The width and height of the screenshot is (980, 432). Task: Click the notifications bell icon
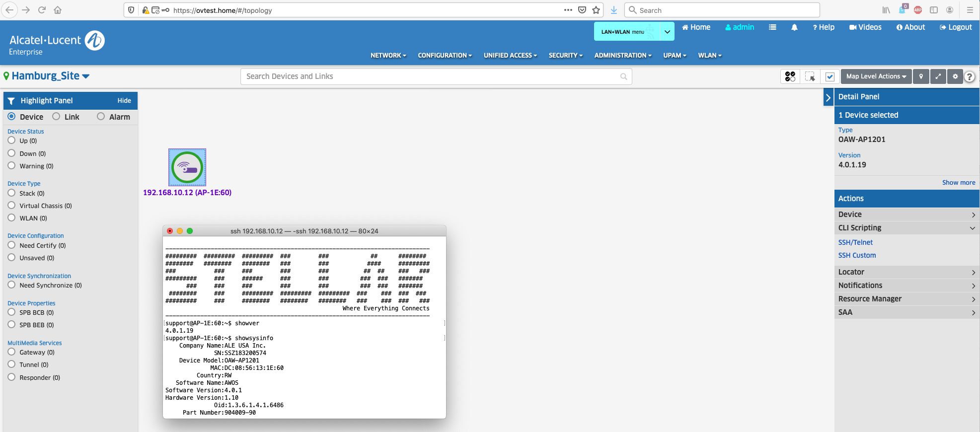tap(794, 27)
